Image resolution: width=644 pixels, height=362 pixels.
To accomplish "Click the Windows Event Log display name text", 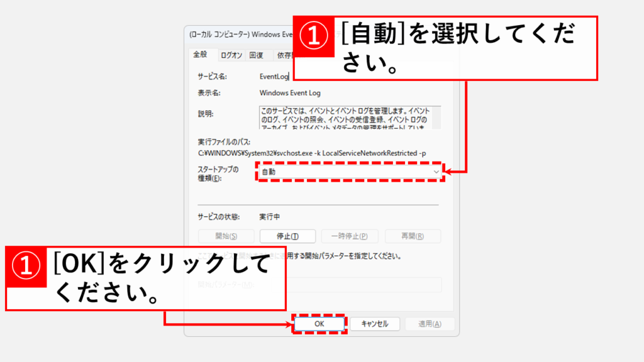I will coord(290,93).
